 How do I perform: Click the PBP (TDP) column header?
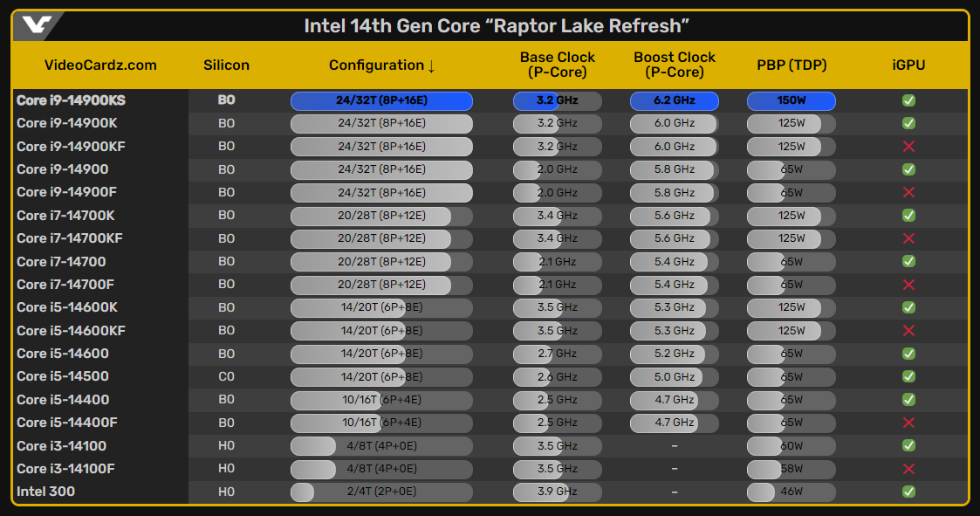tap(792, 65)
